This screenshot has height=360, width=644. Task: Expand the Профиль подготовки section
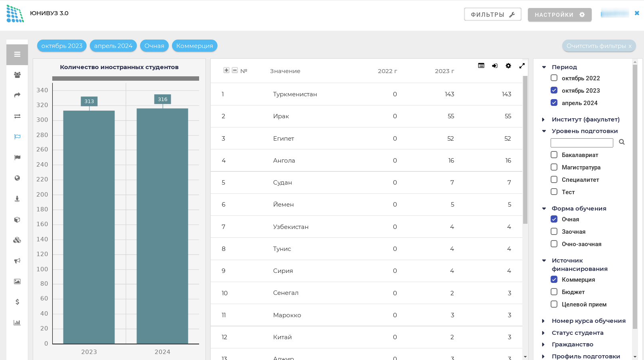pyautogui.click(x=543, y=356)
